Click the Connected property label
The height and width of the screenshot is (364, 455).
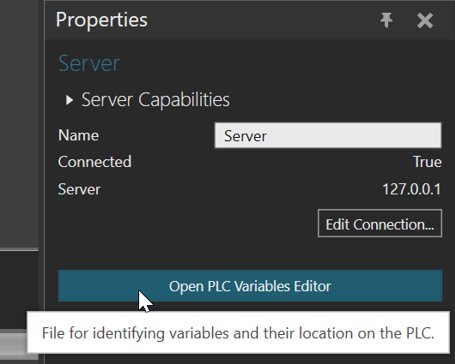pyautogui.click(x=95, y=162)
